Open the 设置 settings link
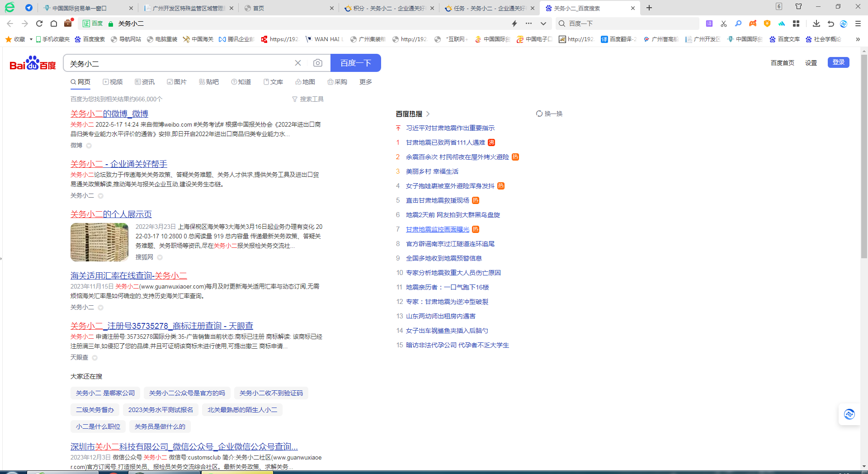Screen dimensions: 868x474 tap(811, 63)
